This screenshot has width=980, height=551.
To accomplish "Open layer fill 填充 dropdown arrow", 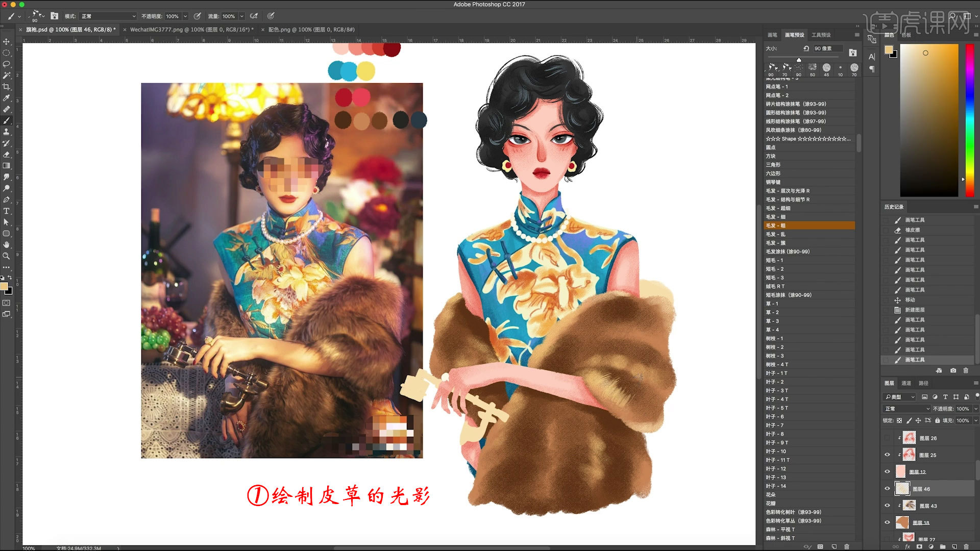I will [x=976, y=420].
